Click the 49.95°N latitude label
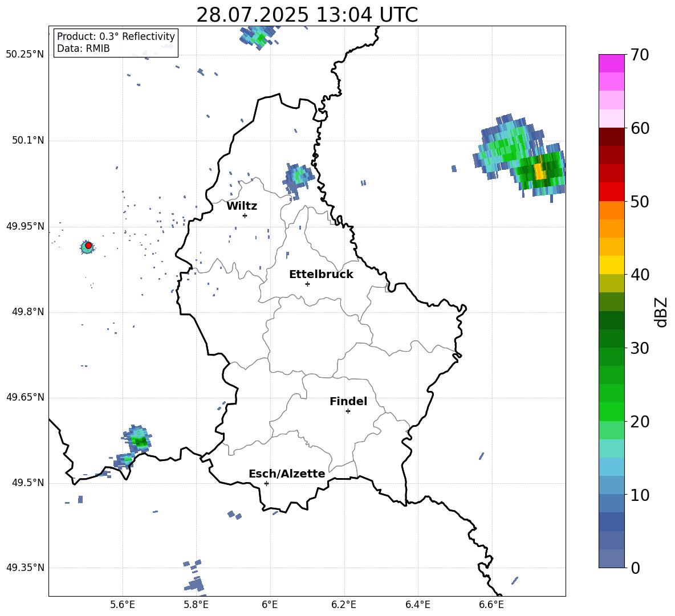Viewport: 675px width, 616px height. [25, 226]
